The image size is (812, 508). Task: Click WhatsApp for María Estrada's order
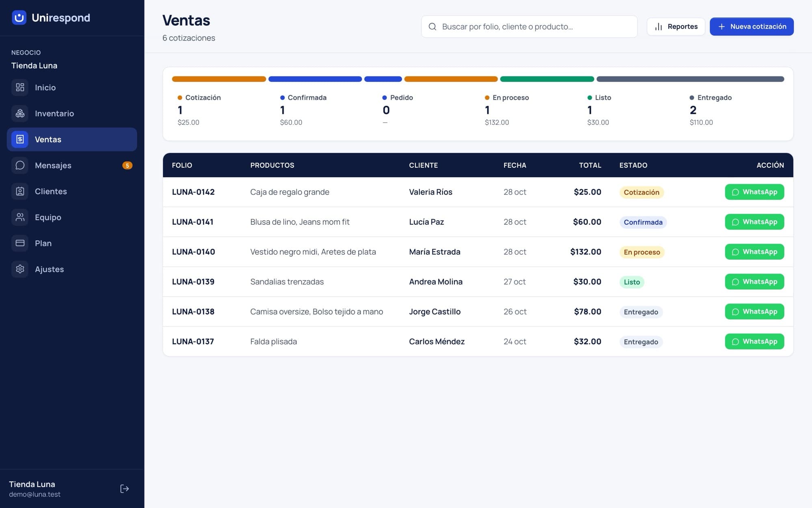click(x=754, y=252)
